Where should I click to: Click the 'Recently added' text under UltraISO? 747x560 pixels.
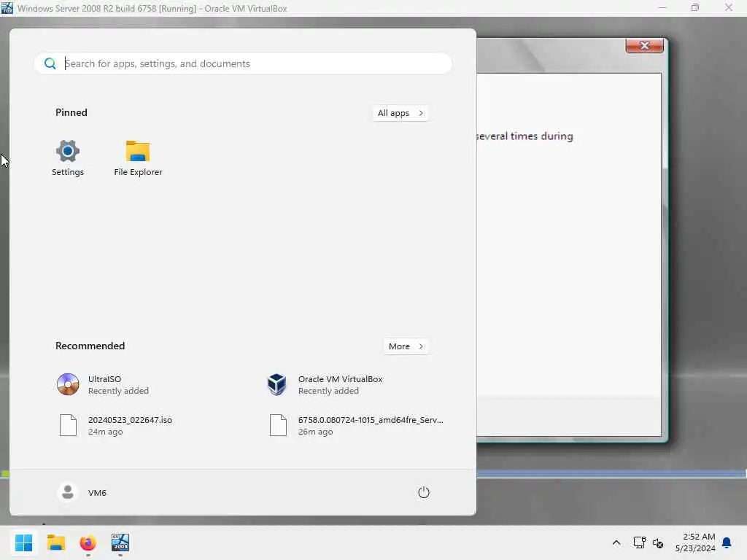point(118,391)
